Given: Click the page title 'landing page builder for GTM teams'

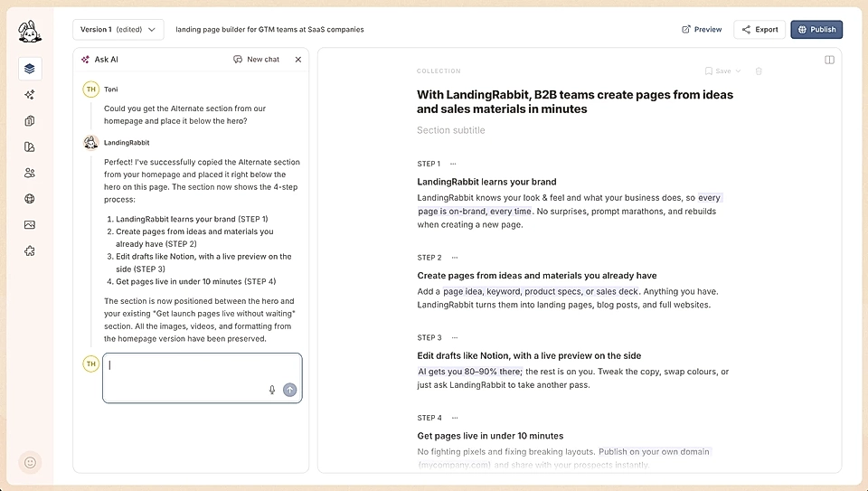Looking at the screenshot, I should click(269, 29).
